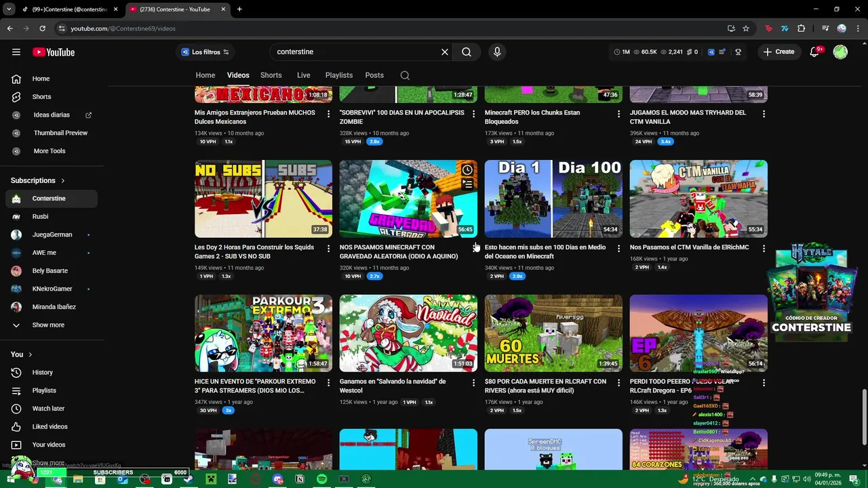
Task: Open Thumbnail Preview in the sidebar
Action: click(x=52, y=133)
